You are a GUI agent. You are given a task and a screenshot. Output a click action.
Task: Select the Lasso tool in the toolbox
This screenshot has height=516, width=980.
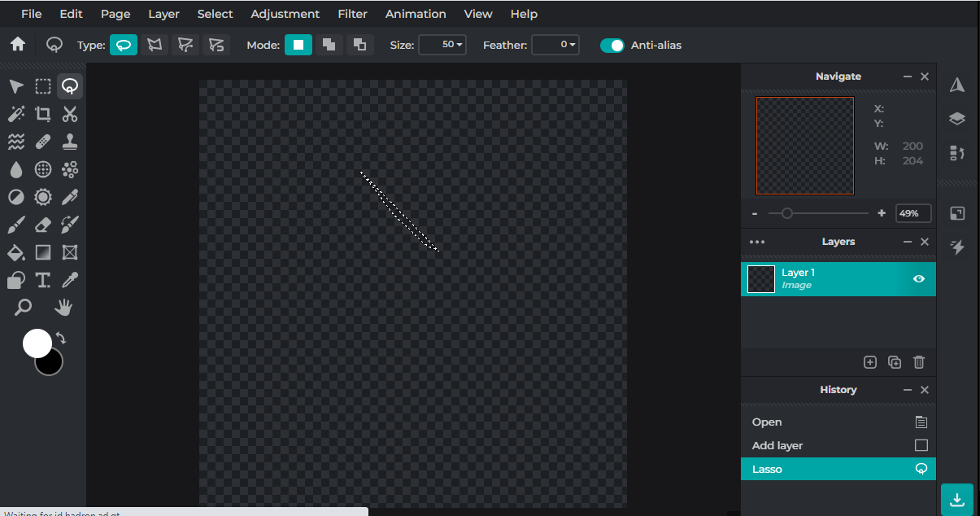(70, 87)
